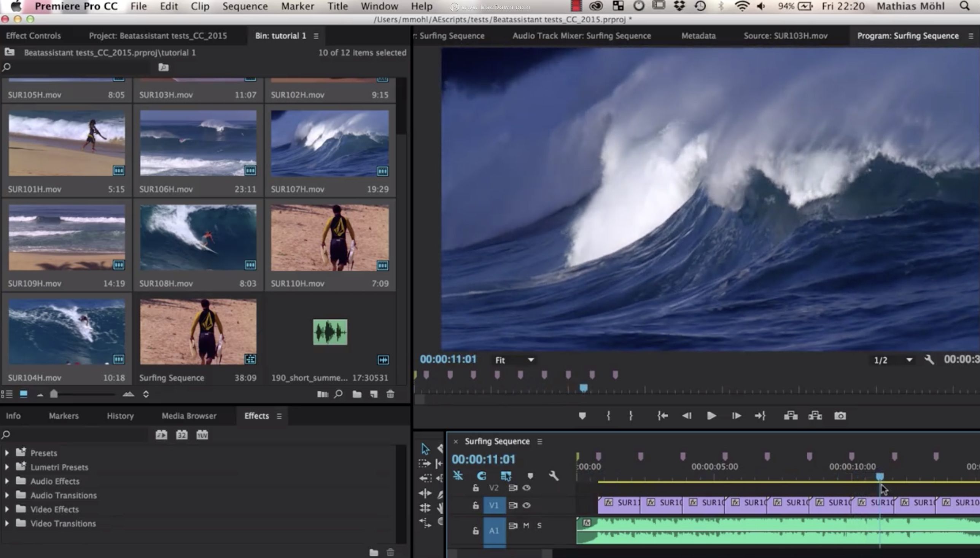Switch bin to list view icon

(7, 394)
